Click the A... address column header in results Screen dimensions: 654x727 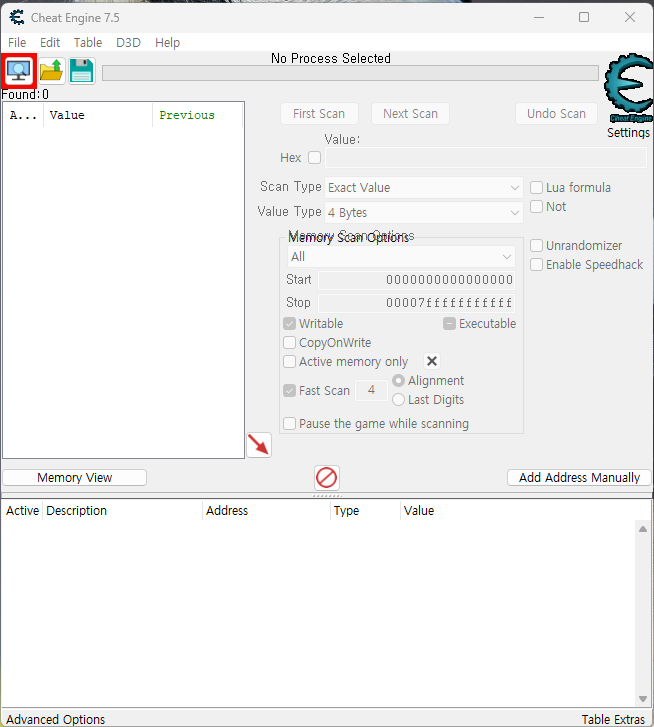(23, 115)
